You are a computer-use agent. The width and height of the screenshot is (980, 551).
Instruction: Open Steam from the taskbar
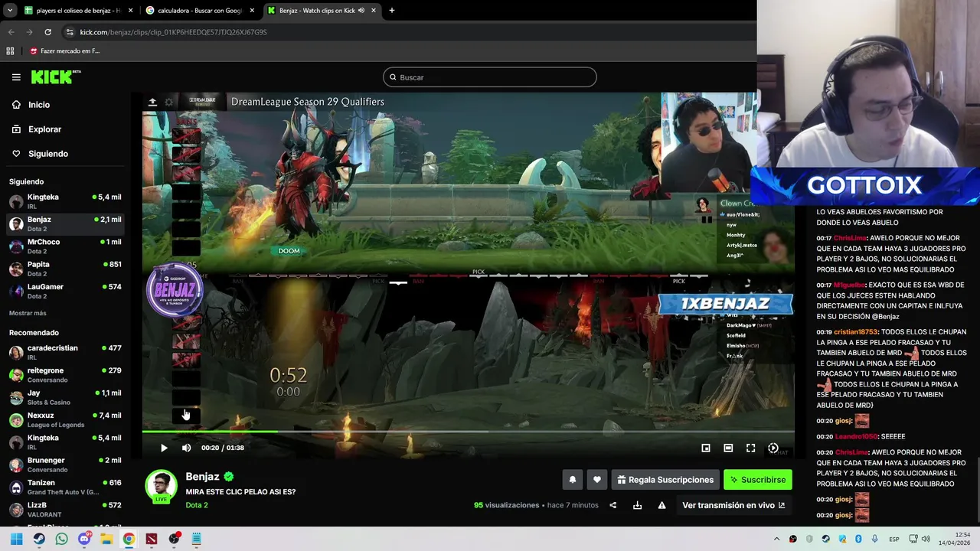(x=39, y=540)
